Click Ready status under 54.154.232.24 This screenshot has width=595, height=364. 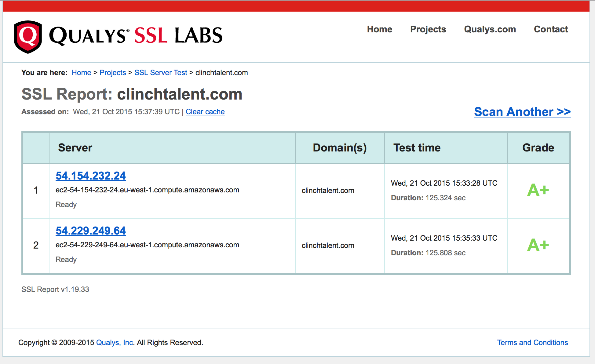[x=66, y=205]
